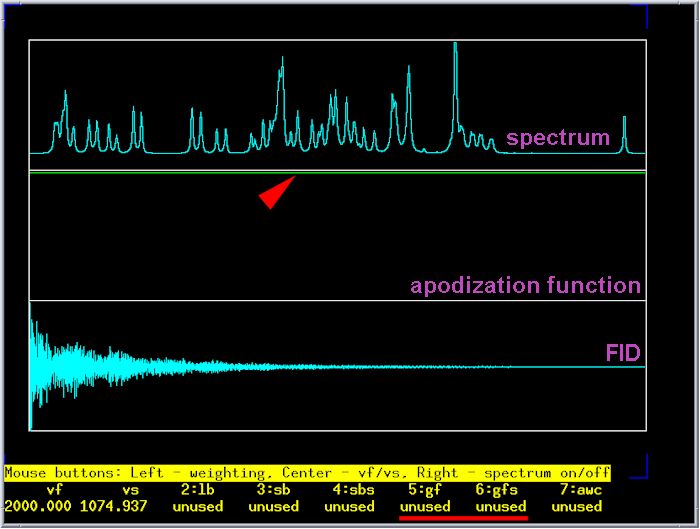Select the 5:gf gaussian parameter
The image size is (700, 529).
click(x=425, y=490)
